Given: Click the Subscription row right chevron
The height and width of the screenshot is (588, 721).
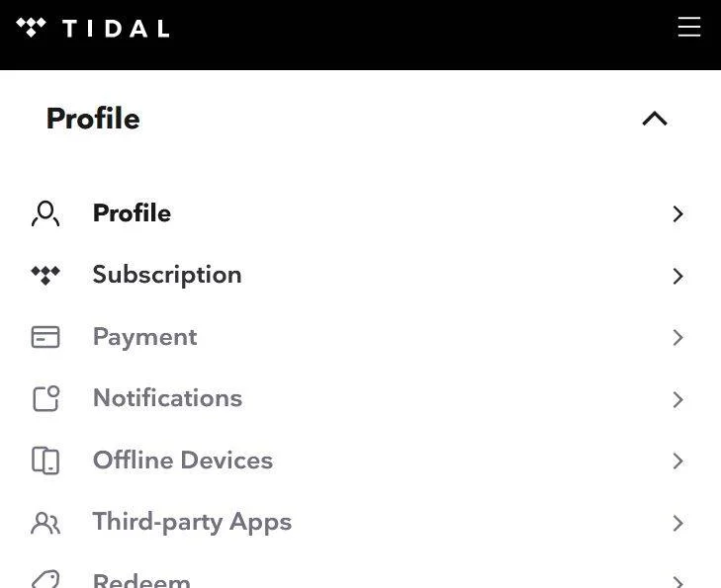Looking at the screenshot, I should click(677, 276).
